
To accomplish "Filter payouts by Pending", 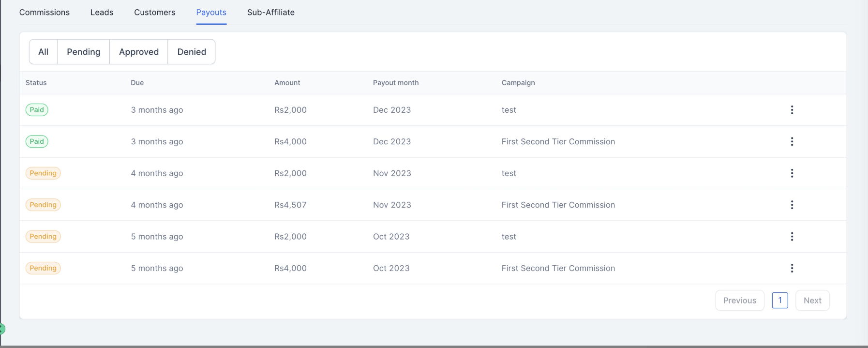I will (x=84, y=52).
